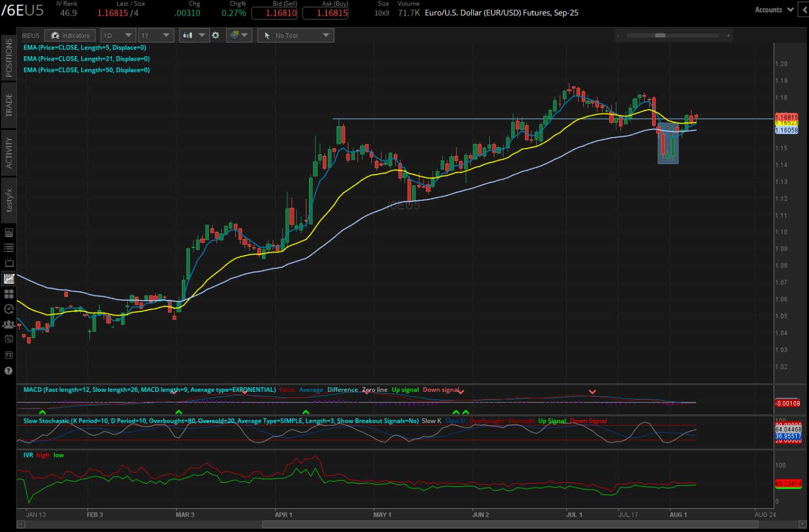
Task: Click the help question mark icon
Action: click(8, 371)
